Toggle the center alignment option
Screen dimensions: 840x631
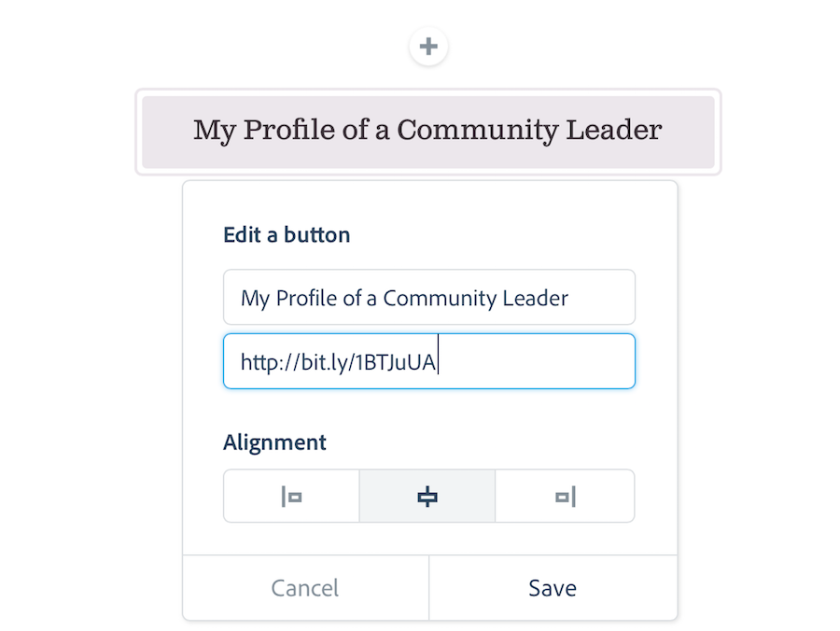(427, 496)
